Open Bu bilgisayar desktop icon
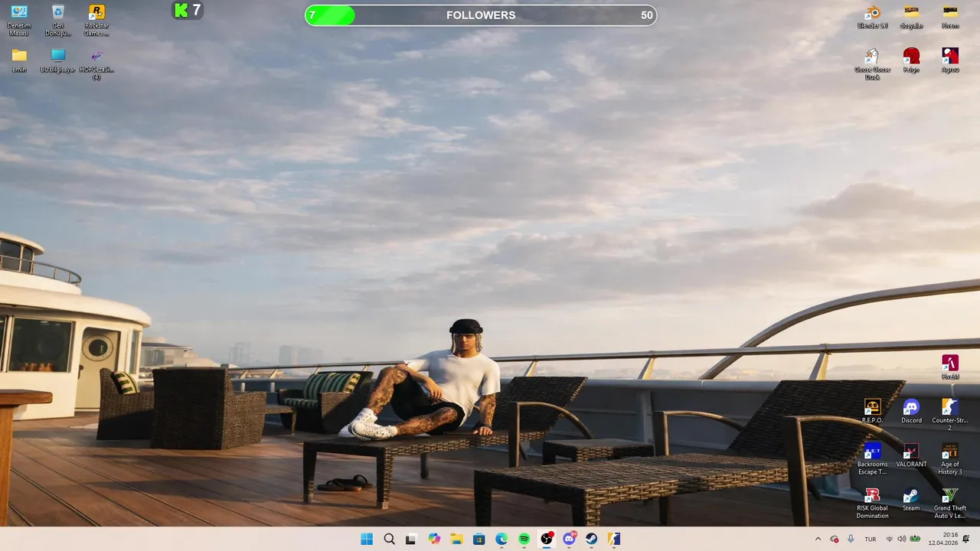 57,60
